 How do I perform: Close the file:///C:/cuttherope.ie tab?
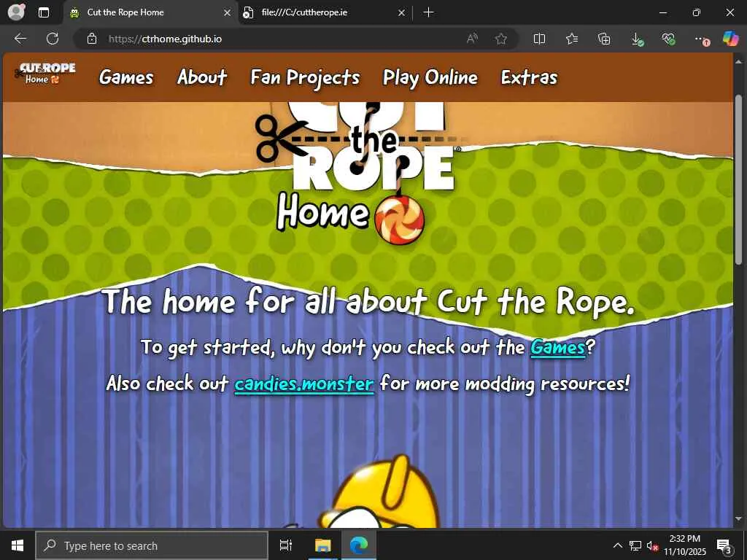(402, 13)
